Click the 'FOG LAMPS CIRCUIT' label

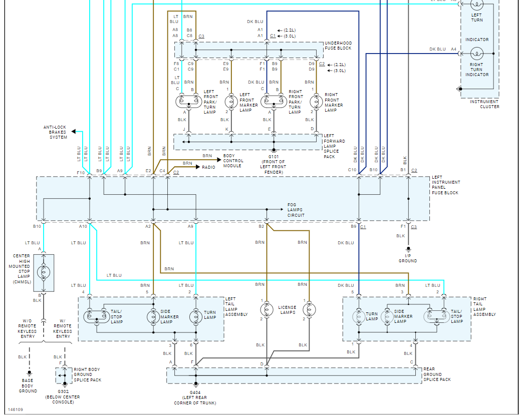coord(296,210)
